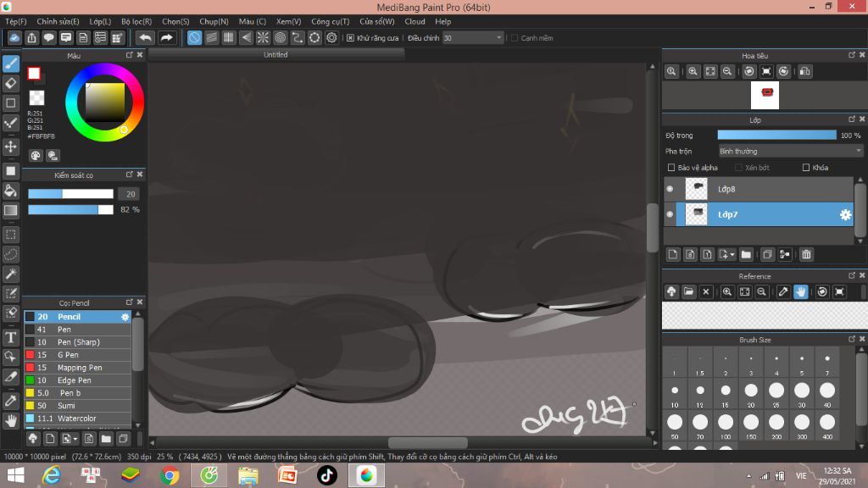The height and width of the screenshot is (488, 868).
Task: Zoom in on the Navigator panel
Action: coord(693,71)
